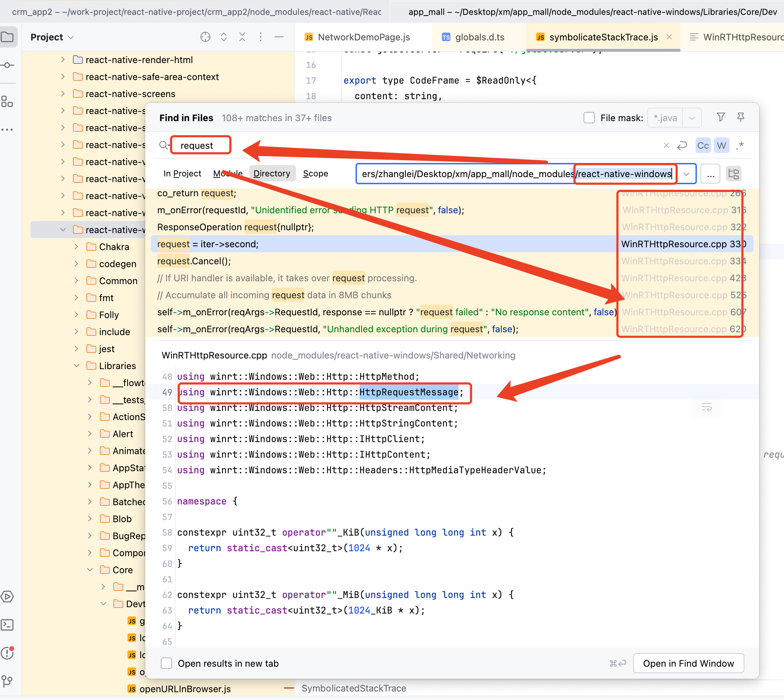Toggle the Regex search option

740,146
